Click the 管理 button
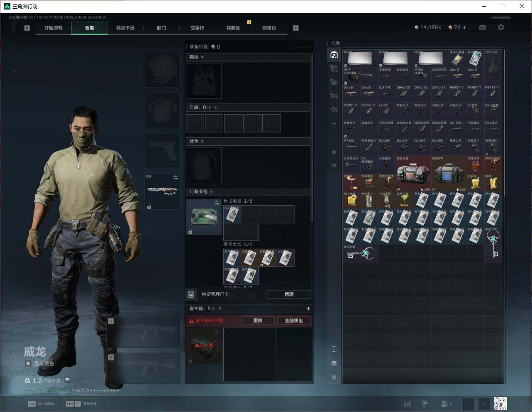Image resolution: width=532 pixels, height=412 pixels. 289,294
